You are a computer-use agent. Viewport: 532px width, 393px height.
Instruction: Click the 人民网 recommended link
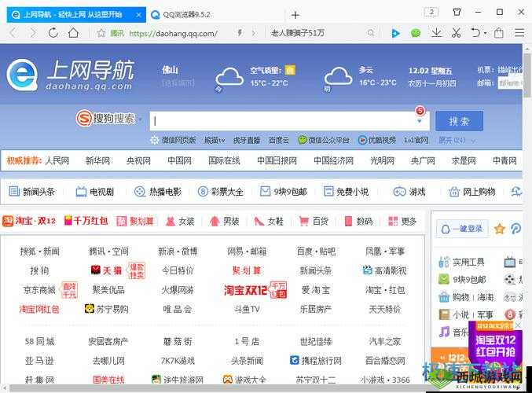(x=57, y=160)
